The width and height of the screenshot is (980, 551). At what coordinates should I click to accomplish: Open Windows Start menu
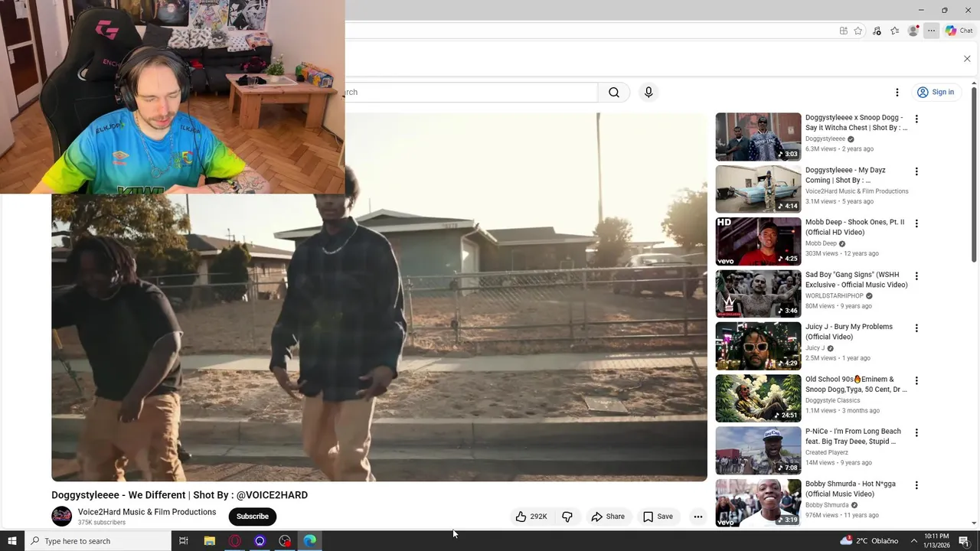pyautogui.click(x=11, y=541)
